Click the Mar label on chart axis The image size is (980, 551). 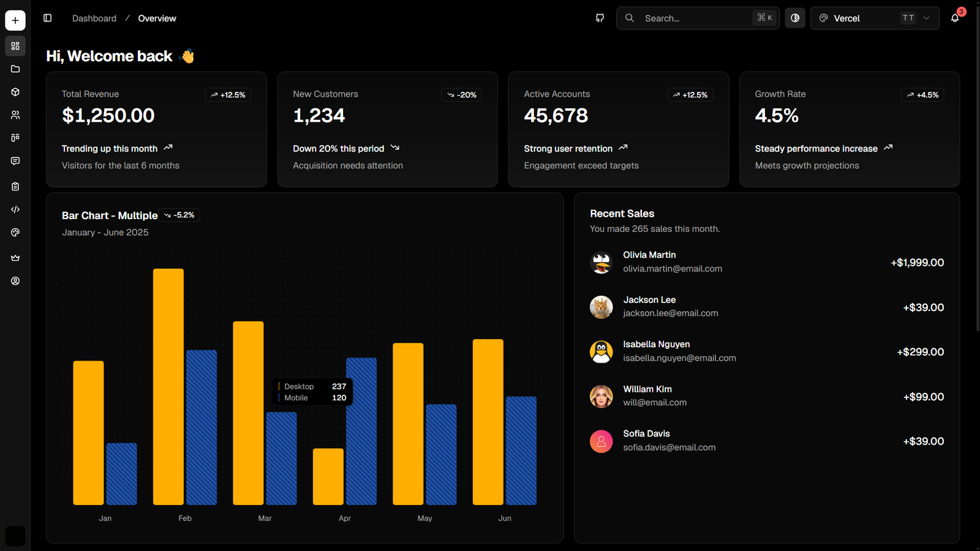(x=265, y=518)
